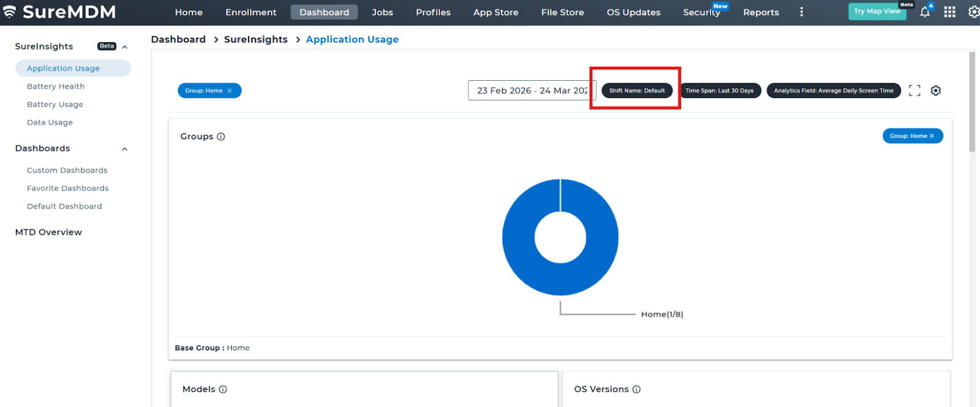Image resolution: width=980 pixels, height=407 pixels.
Task: Collapse the Dashboards sidebar section
Action: [x=125, y=149]
